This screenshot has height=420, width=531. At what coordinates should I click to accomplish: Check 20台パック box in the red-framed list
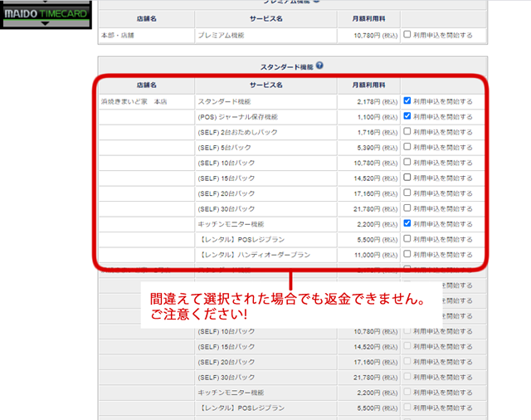407,193
